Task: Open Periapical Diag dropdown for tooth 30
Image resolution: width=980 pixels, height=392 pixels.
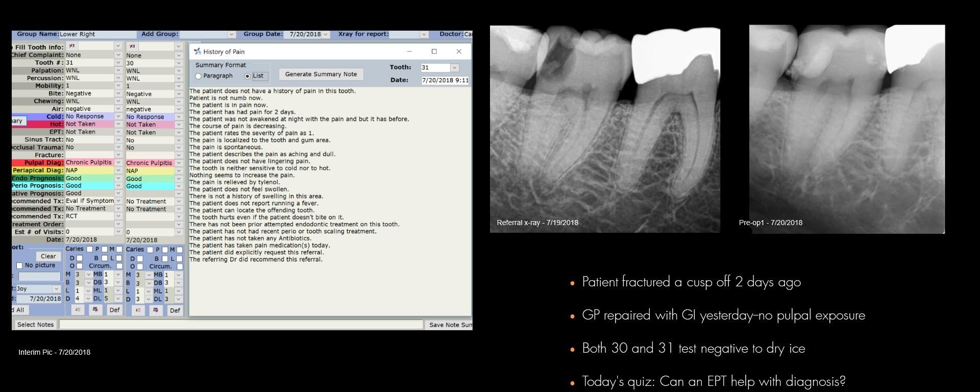Action: (179, 170)
